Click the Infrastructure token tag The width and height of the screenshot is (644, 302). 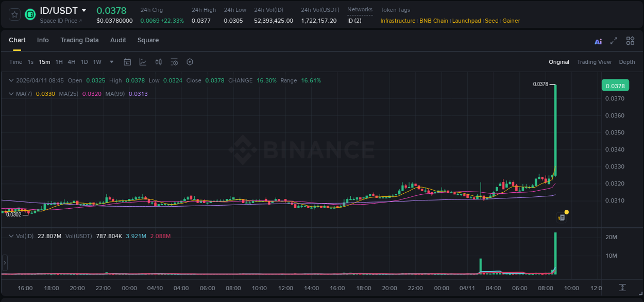tap(398, 21)
